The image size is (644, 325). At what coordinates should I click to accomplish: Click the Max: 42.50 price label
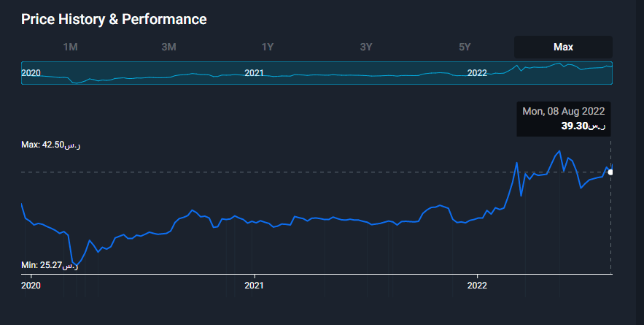pos(51,145)
